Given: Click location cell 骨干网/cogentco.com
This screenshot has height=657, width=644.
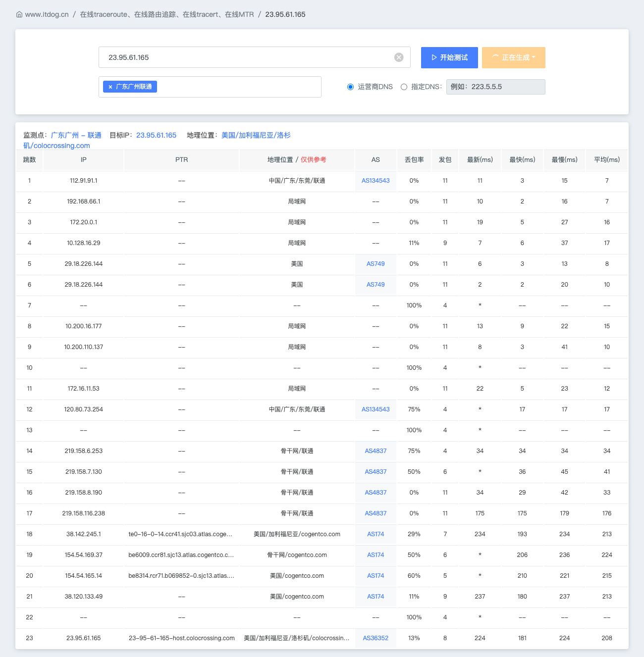Looking at the screenshot, I should pos(297,555).
